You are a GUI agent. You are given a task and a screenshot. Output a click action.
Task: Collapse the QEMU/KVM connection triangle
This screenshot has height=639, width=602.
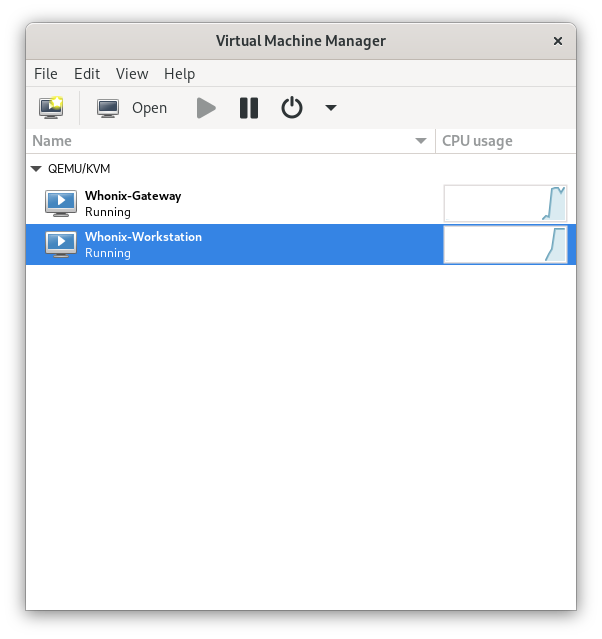[36, 169]
